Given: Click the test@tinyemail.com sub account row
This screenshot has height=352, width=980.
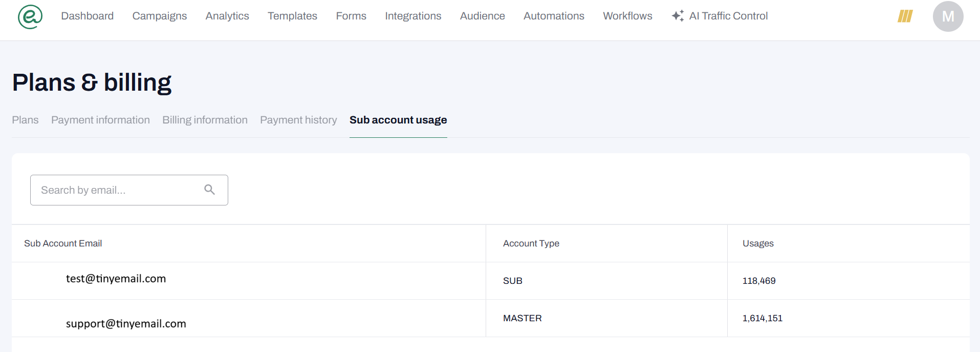Looking at the screenshot, I should [116, 279].
